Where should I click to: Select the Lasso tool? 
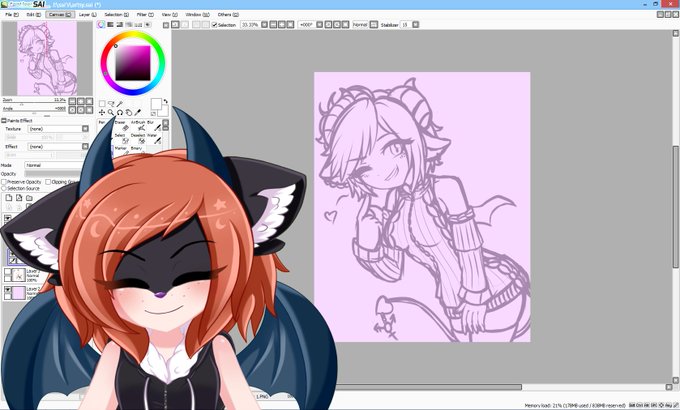coord(111,104)
